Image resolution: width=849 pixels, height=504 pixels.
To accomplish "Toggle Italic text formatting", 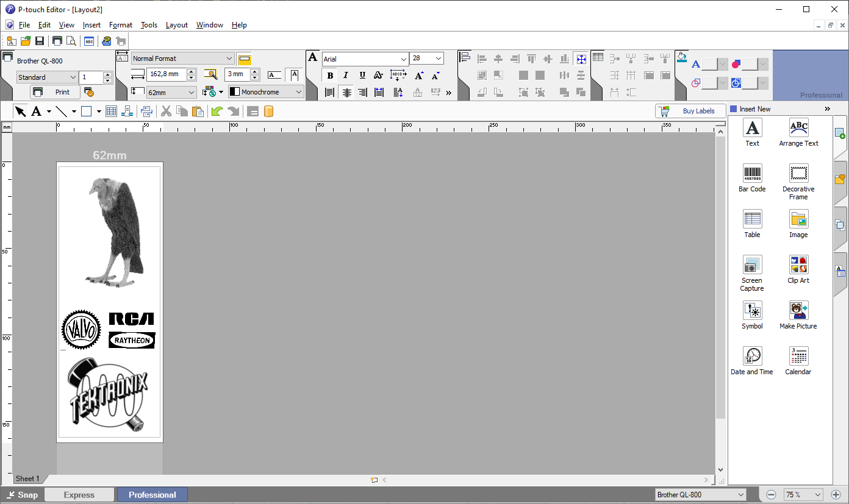I will pos(346,76).
